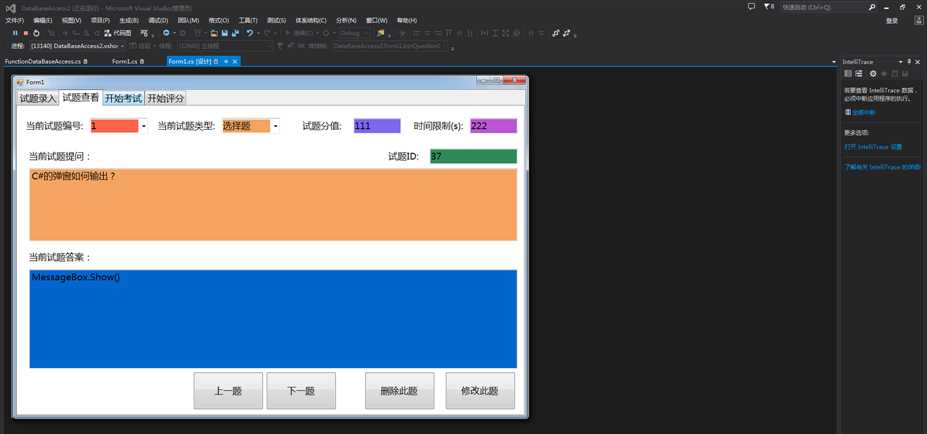Restart debugging with the circular arrow icon

(36, 33)
